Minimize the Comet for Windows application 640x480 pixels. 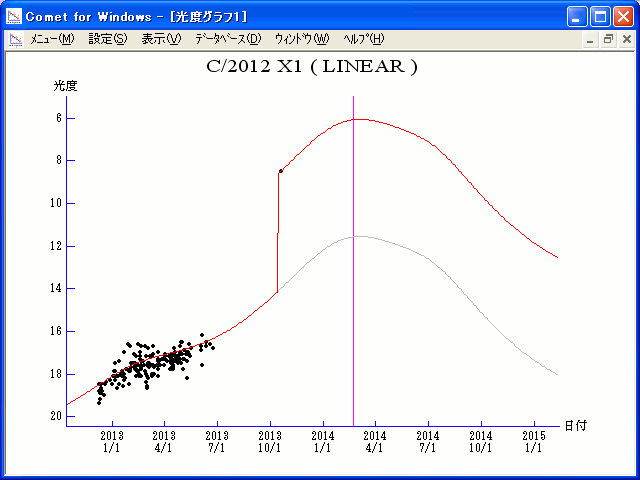576,17
